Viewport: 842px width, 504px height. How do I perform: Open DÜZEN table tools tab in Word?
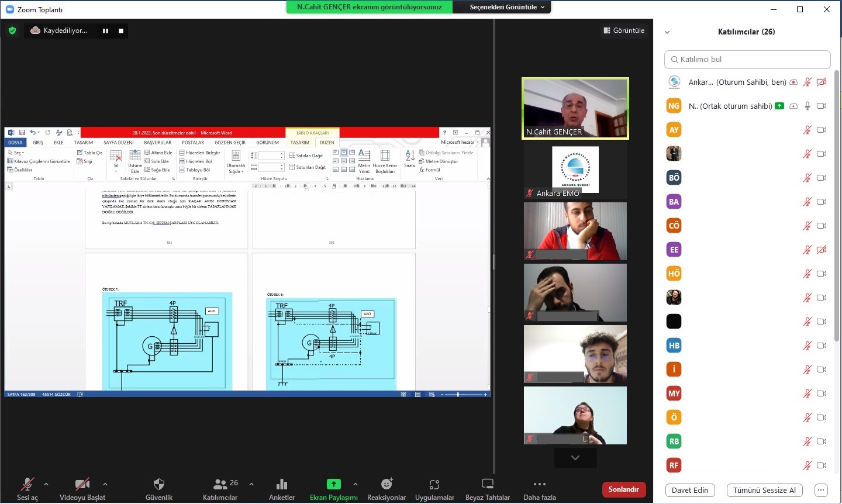coord(327,143)
